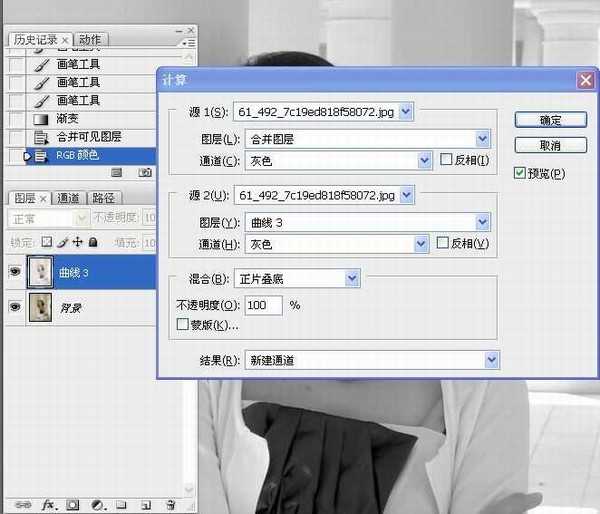Hide the 曲线 3 layer
This screenshot has width=600, height=514.
pyautogui.click(x=15, y=272)
